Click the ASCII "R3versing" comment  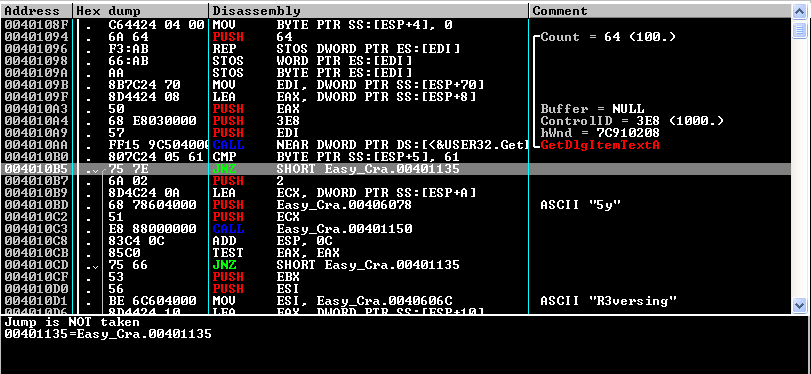click(609, 301)
